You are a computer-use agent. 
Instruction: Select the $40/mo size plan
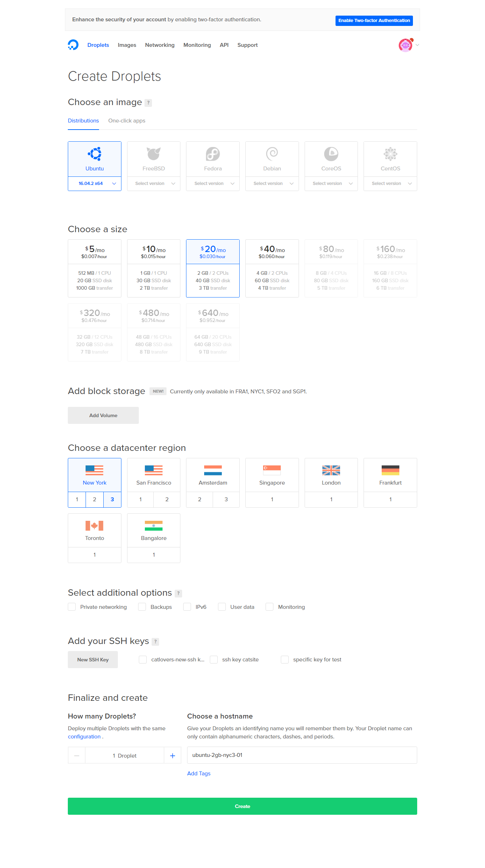point(272,268)
